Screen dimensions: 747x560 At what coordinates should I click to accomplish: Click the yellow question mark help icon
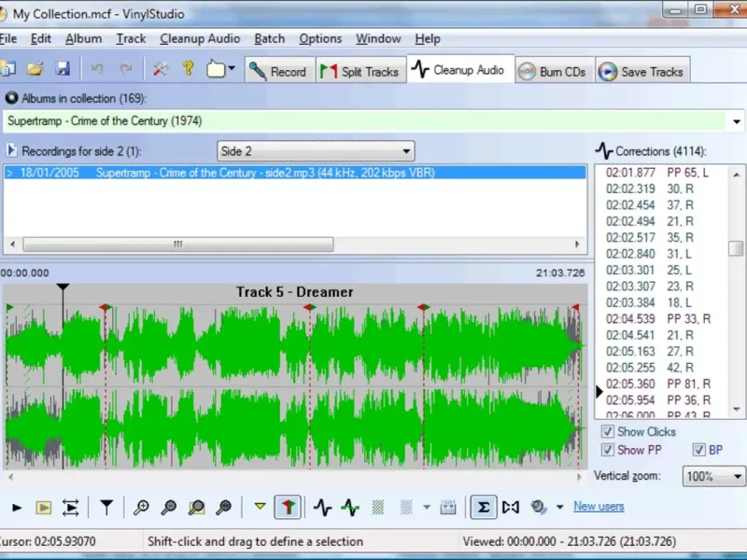click(x=188, y=69)
